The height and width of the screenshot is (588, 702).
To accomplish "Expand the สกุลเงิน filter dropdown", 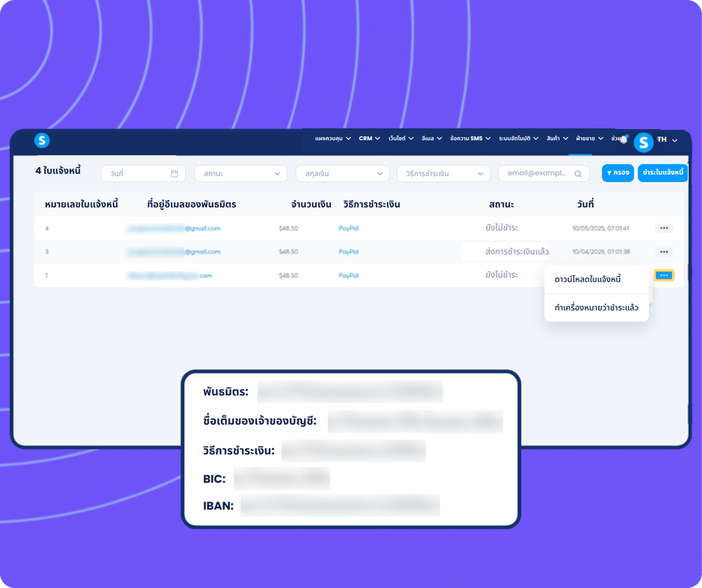I will (x=343, y=174).
